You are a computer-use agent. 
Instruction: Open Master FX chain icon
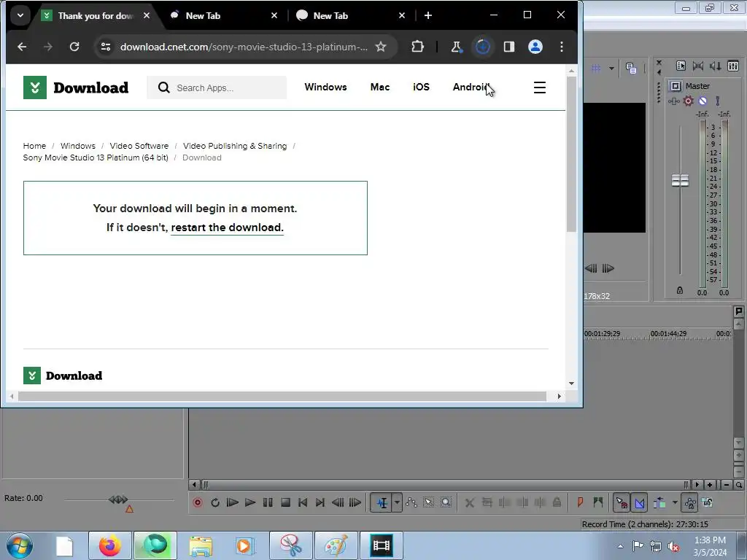point(673,101)
